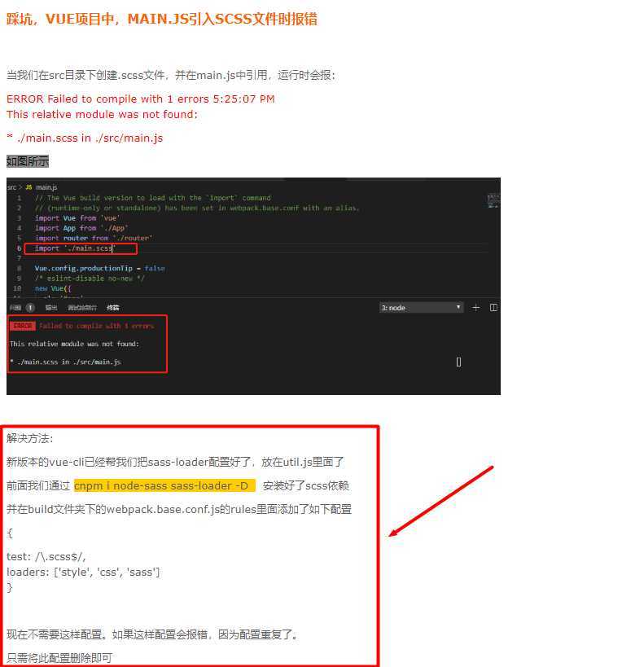The image size is (644, 667).
Task: Click the new terminal plus icon
Action: 475,308
